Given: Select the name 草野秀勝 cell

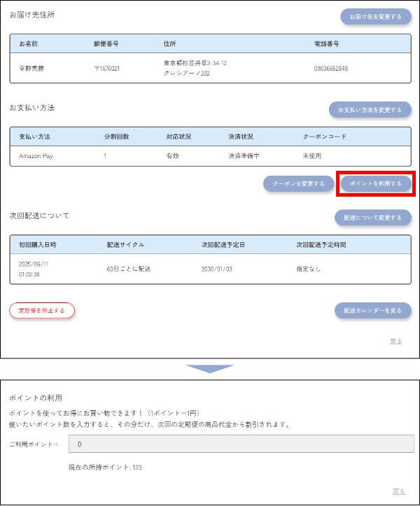Looking at the screenshot, I should click(x=31, y=69).
